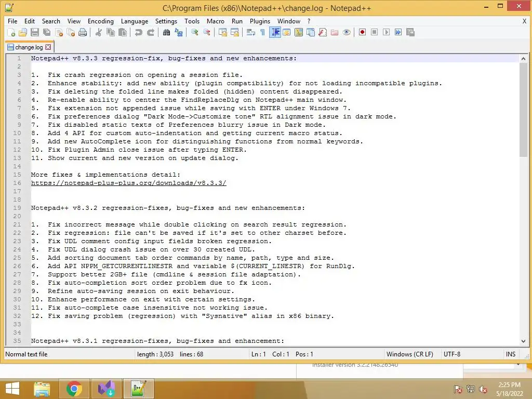Click the Open file toolbar icon
The width and height of the screenshot is (532, 399).
(23, 32)
